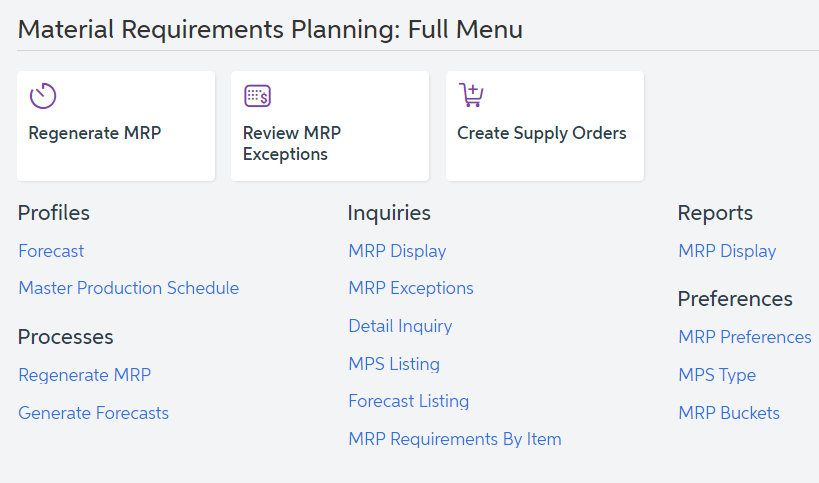
Task: Open Master Production Schedule
Action: click(128, 288)
